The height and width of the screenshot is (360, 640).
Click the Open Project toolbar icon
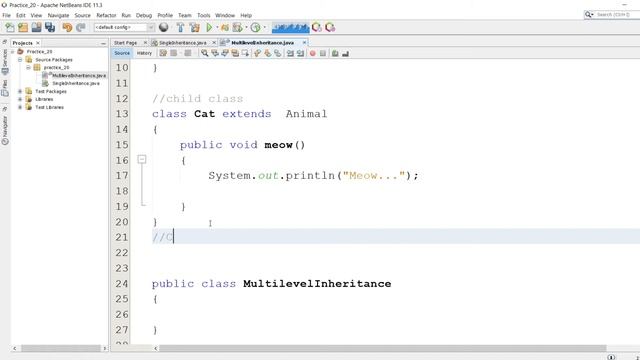coord(36,27)
